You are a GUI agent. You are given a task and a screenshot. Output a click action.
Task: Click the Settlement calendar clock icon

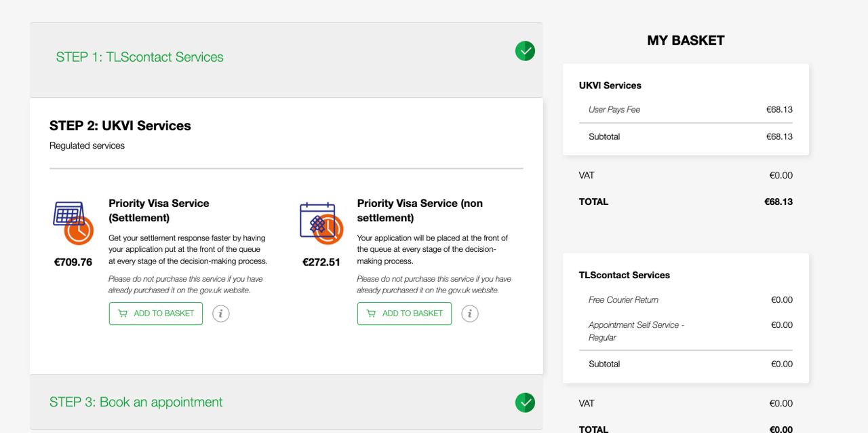coord(73,223)
